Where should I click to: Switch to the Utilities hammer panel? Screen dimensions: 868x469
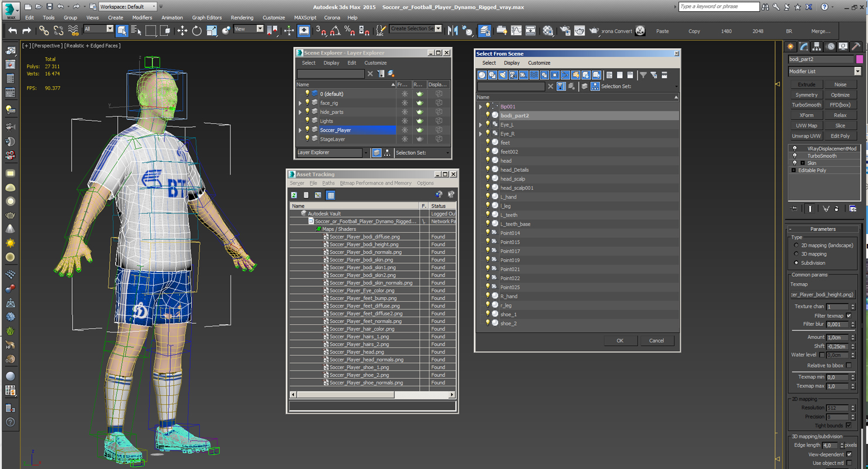tap(856, 46)
